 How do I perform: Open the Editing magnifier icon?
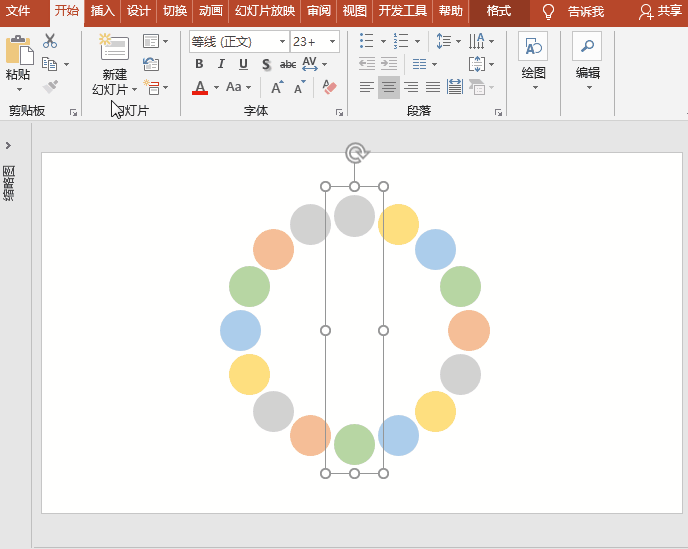587,46
